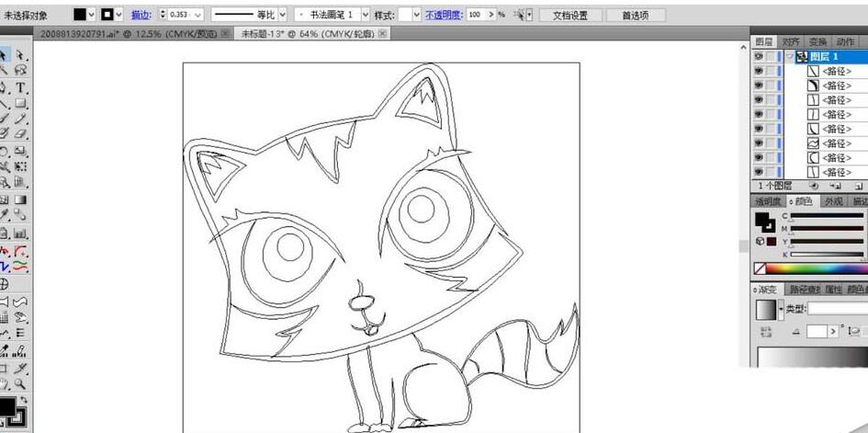The height and width of the screenshot is (433, 868).
Task: Open the stroke color dropdown in control bar
Action: pos(118,15)
